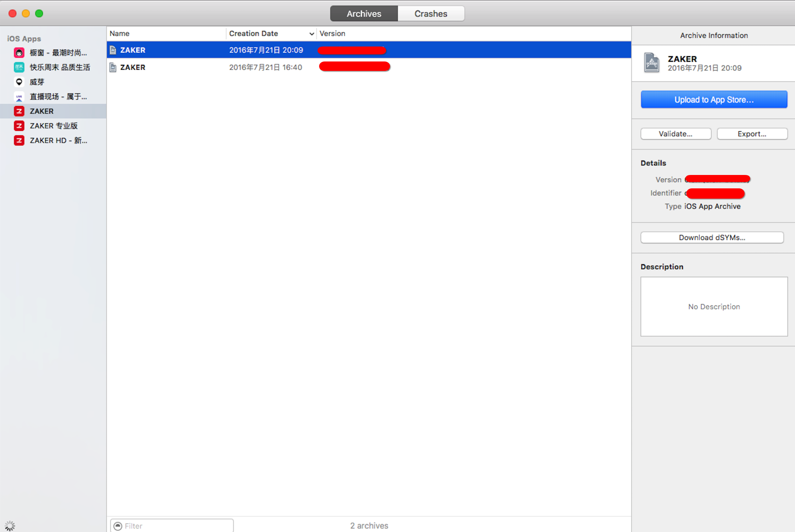
Task: Click the large archive icon in Archive Information
Action: (652, 63)
